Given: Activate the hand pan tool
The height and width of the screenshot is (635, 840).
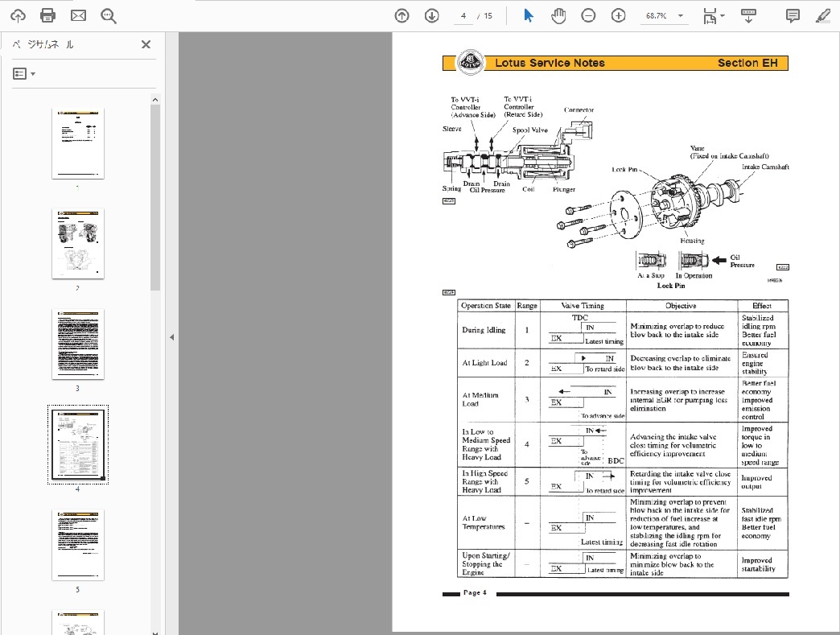Looking at the screenshot, I should [x=558, y=16].
